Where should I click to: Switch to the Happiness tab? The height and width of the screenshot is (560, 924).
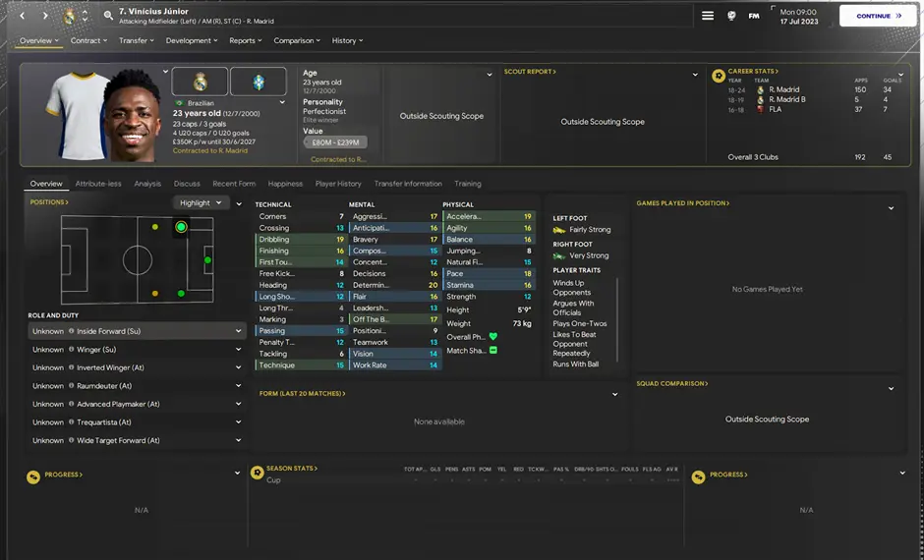(x=285, y=184)
